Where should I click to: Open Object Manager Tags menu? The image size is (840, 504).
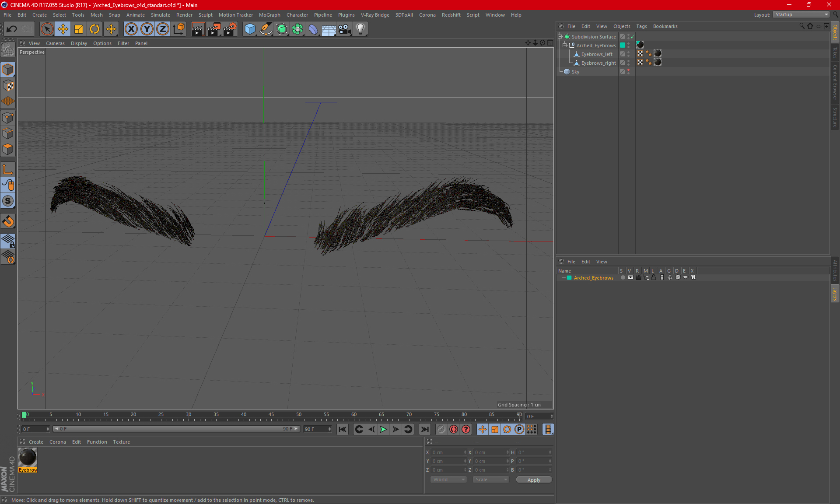[x=641, y=26]
